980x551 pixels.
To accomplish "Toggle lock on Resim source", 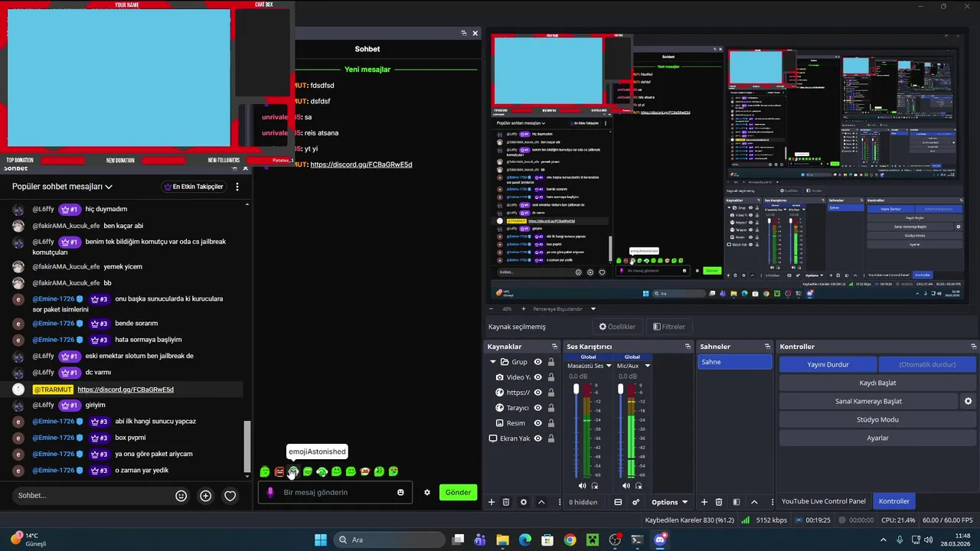I will coord(551,423).
